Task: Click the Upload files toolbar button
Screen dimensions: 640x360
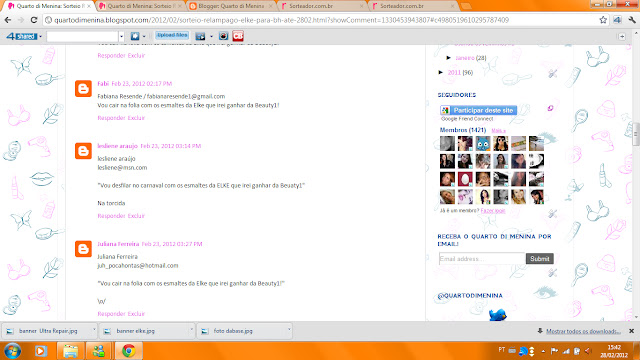Action: pyautogui.click(x=172, y=36)
